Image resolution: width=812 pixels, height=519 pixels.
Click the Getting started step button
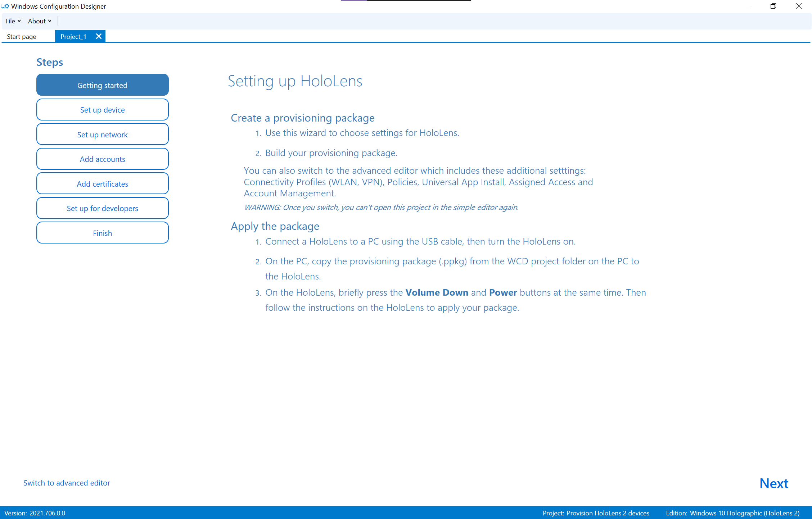coord(102,85)
